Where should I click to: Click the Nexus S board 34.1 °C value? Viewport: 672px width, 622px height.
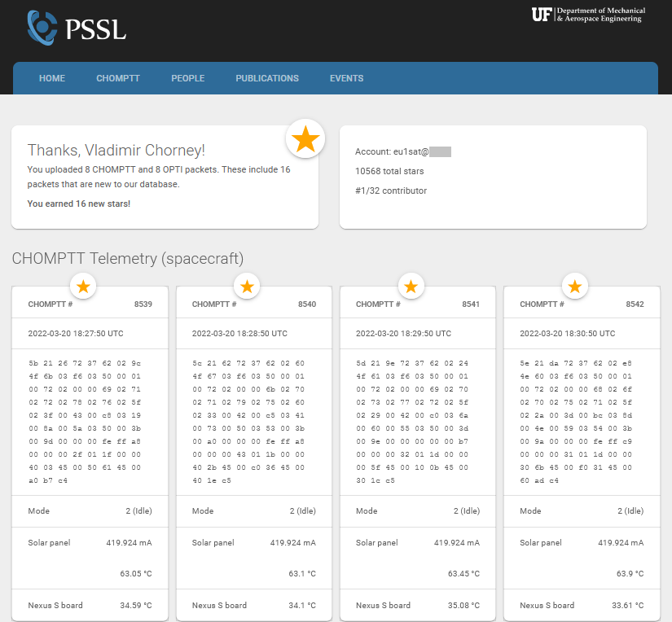302,605
